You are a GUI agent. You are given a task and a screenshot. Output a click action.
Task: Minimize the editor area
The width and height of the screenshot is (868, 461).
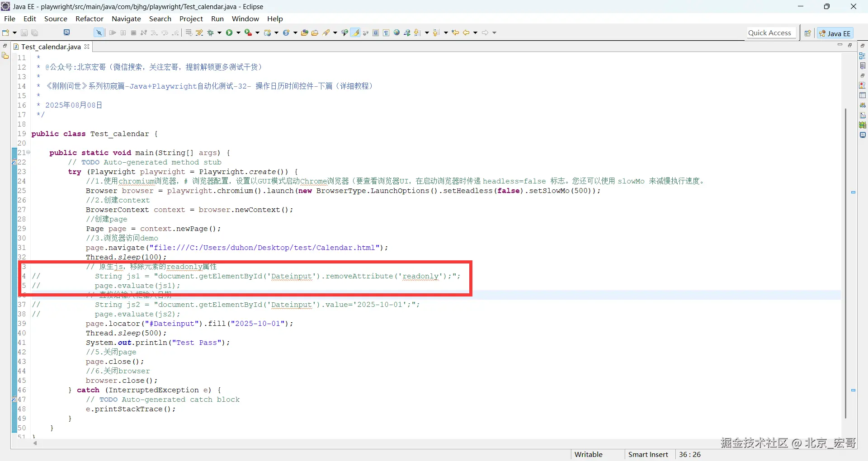[x=840, y=45]
